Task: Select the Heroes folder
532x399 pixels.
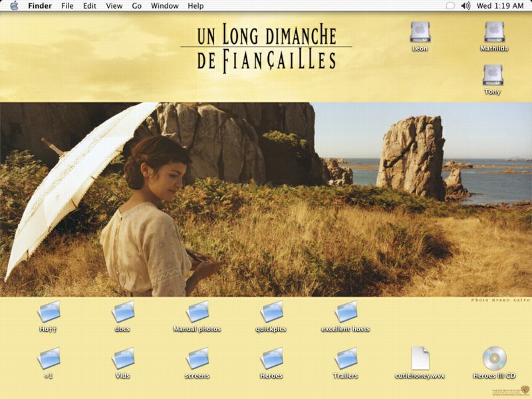Action: [271, 358]
